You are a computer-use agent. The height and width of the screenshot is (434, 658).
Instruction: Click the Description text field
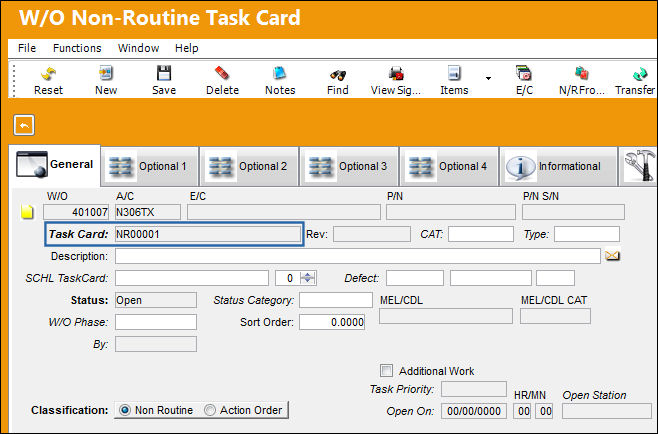click(x=358, y=256)
